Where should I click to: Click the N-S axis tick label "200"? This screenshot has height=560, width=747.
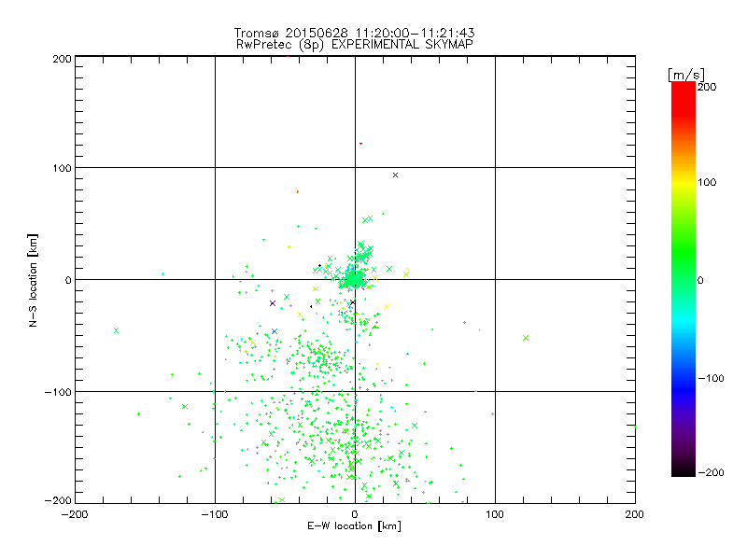62,59
